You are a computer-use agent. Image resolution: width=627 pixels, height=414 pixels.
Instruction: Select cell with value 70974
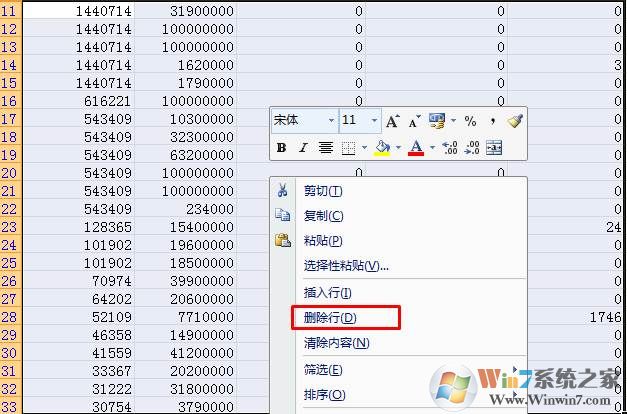pos(79,281)
